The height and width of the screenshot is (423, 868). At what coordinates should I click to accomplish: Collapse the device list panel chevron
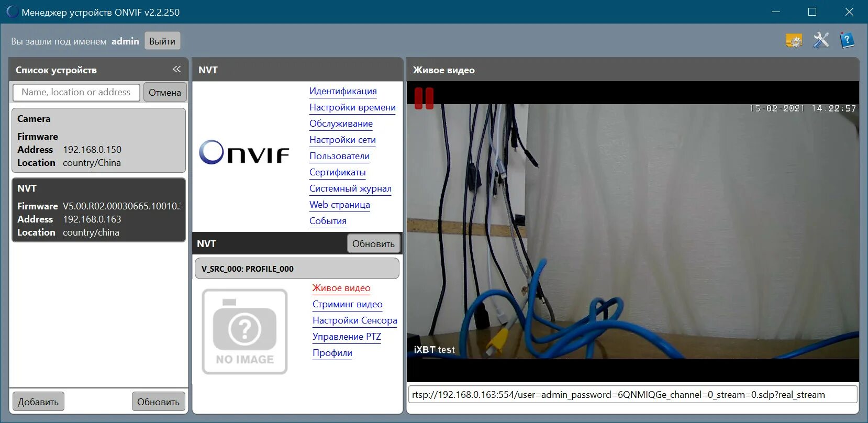pos(176,69)
